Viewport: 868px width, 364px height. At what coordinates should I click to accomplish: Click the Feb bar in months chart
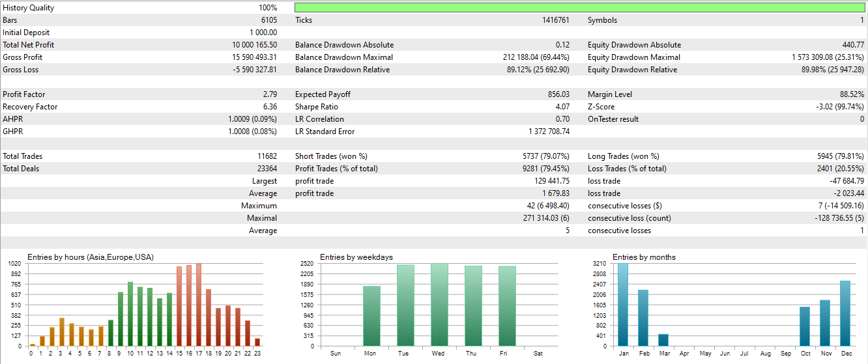click(643, 318)
